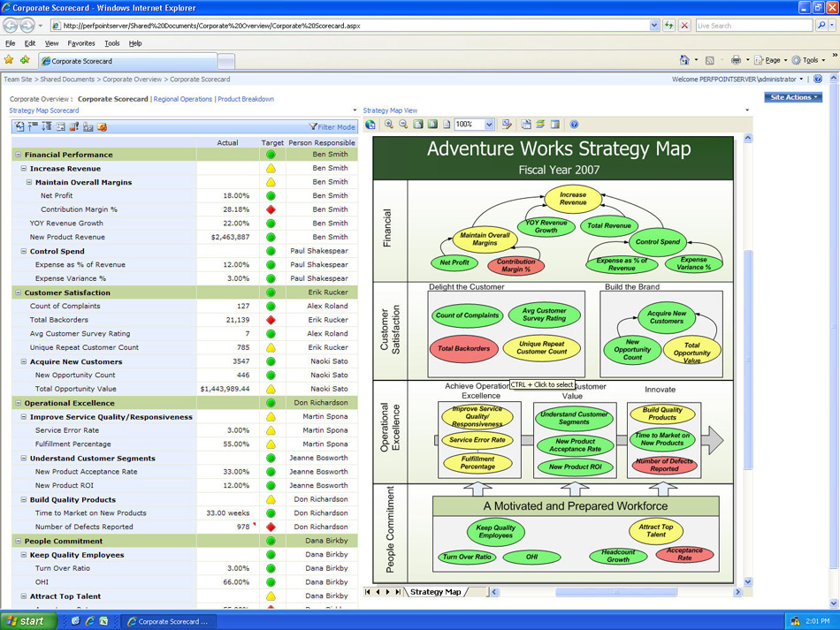This screenshot has height=630, width=840.
Task: Open the 100% zoom level dropdown
Action: tap(489, 125)
